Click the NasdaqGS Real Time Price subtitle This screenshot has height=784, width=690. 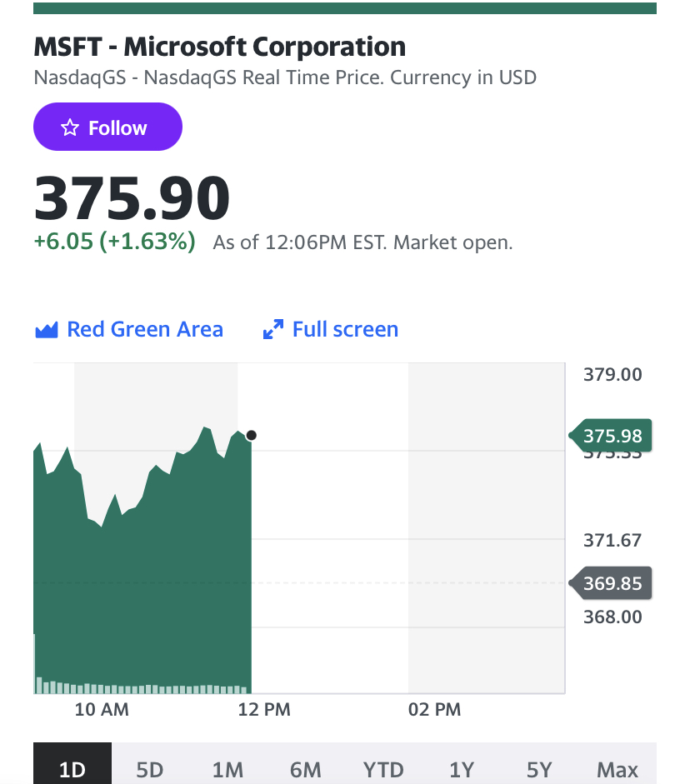(285, 77)
